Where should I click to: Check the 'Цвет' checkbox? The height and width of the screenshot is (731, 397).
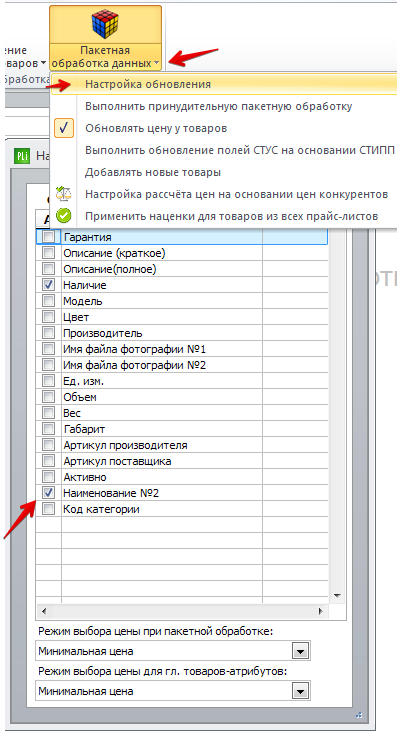click(48, 317)
